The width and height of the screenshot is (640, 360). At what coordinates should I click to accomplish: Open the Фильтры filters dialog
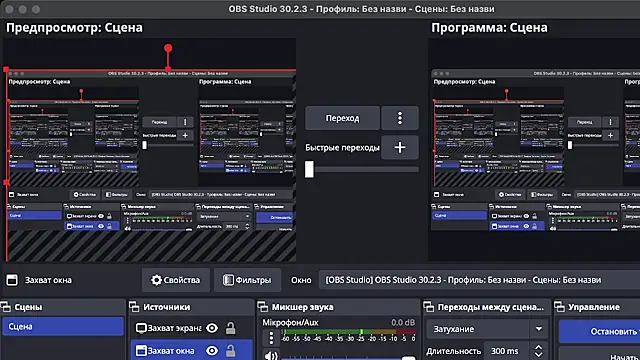pos(247,280)
